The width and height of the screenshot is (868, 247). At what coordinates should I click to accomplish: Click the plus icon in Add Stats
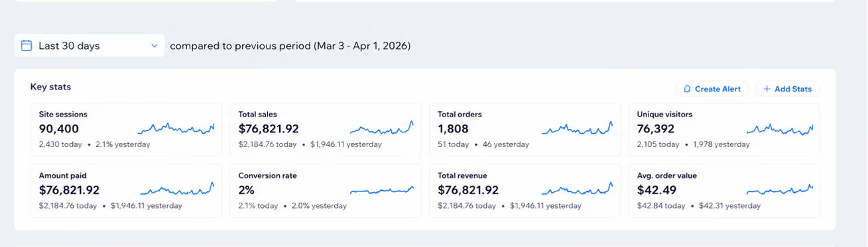(x=767, y=89)
